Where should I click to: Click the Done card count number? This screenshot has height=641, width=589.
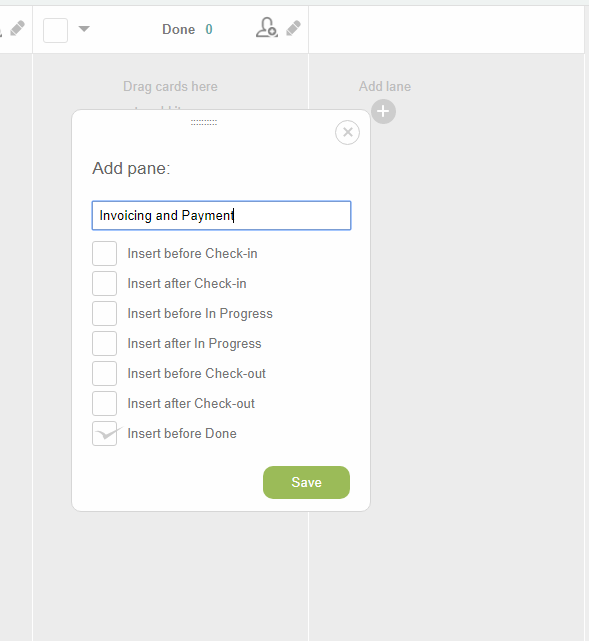click(209, 29)
